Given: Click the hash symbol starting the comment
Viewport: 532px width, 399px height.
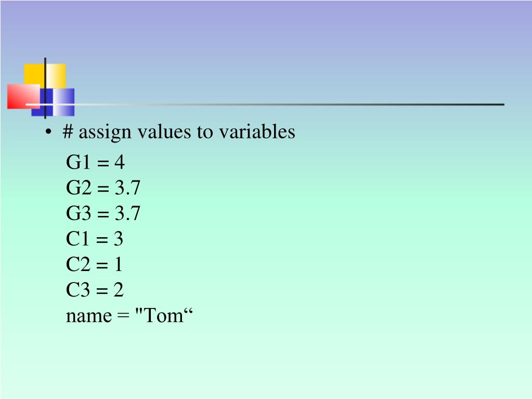Looking at the screenshot, I should pyautogui.click(x=68, y=131).
